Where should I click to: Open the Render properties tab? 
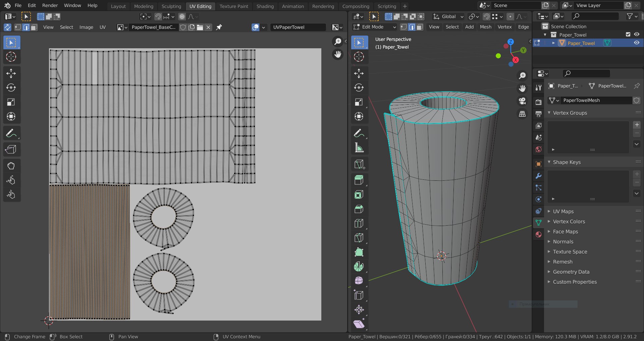(538, 102)
